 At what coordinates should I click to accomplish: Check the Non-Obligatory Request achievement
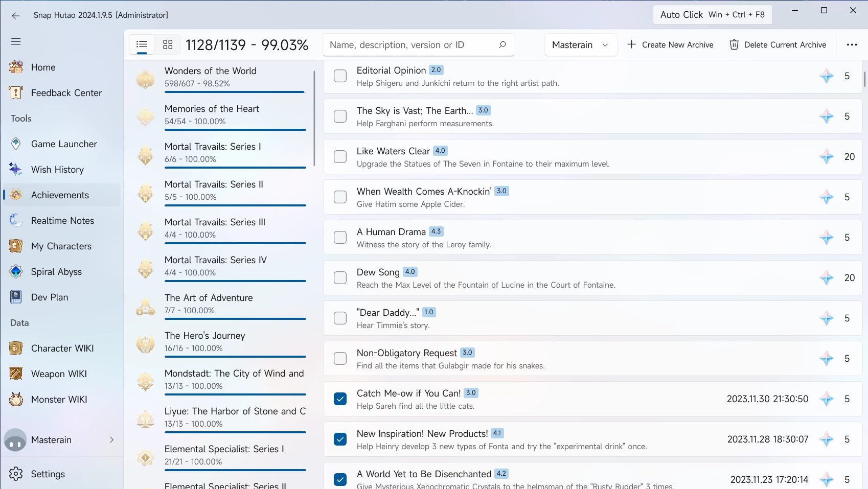(x=340, y=358)
